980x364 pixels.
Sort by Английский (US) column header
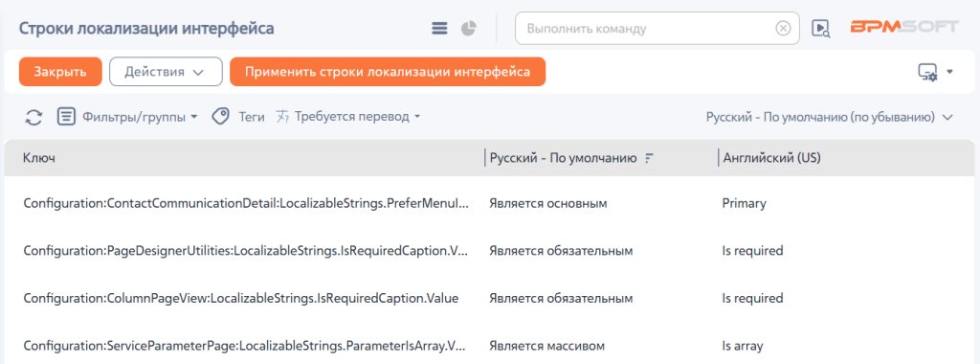[771, 159]
